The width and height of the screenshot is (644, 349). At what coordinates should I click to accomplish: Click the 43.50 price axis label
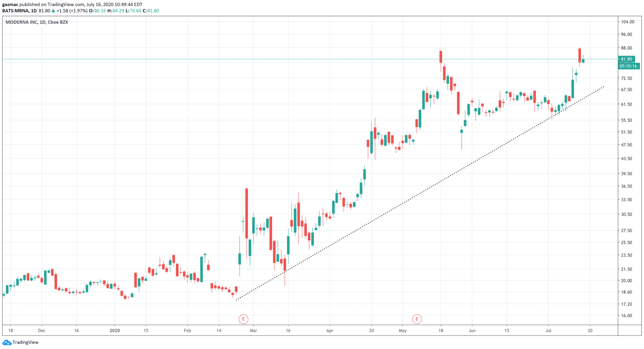point(626,159)
